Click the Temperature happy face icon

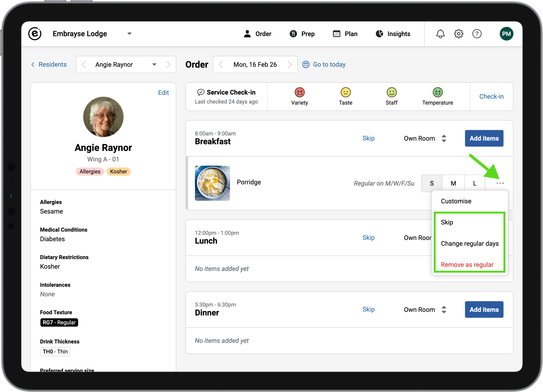coord(438,93)
